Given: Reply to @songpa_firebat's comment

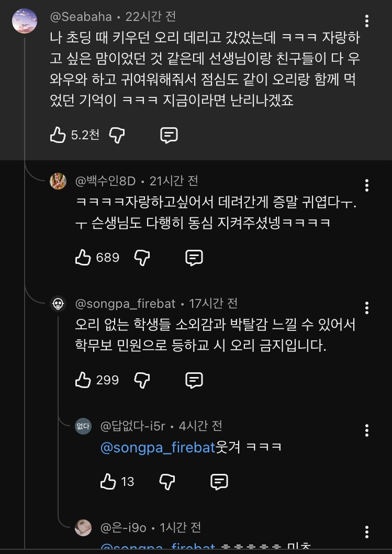Looking at the screenshot, I should click(194, 380).
